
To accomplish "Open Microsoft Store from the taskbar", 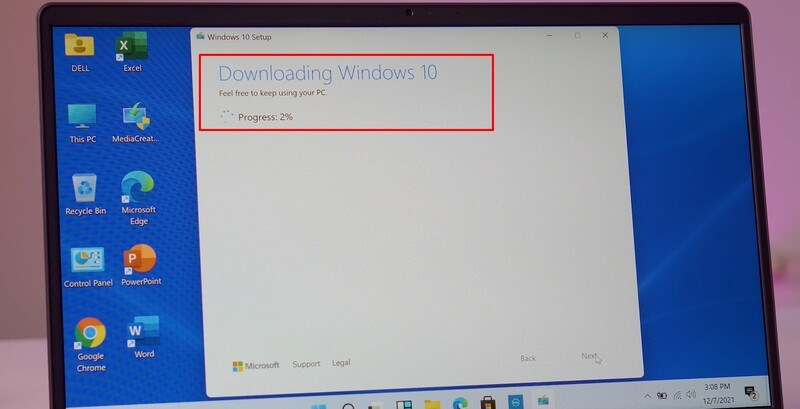I will 488,403.
